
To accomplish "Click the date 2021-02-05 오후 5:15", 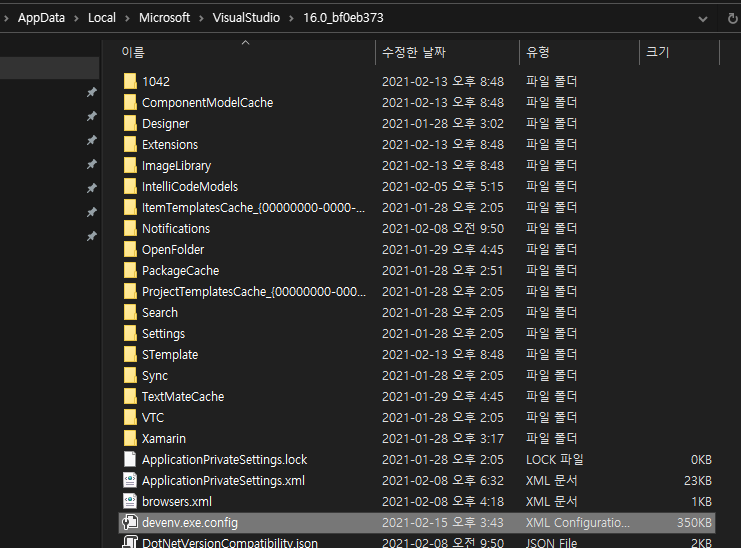I will click(443, 186).
